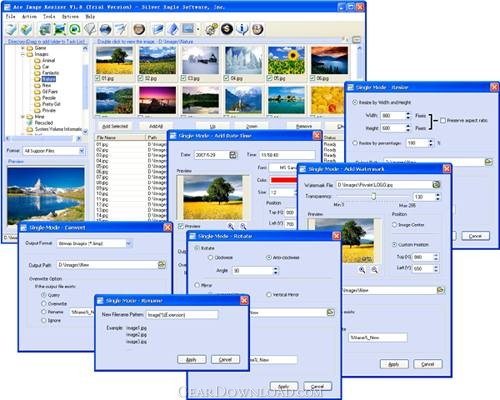Click the Width spinner arrows in Resize
This screenshot has height=400, width=500.
pyautogui.click(x=408, y=116)
